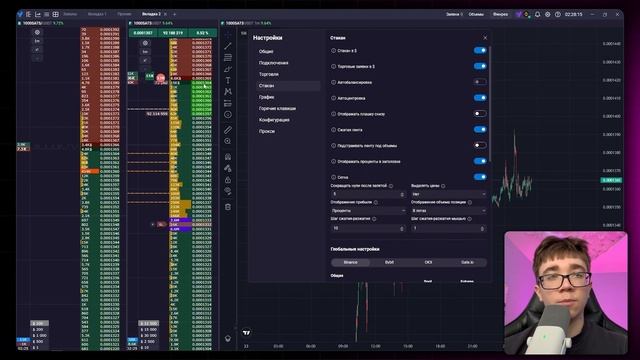Click the info icon next to 'Автоцентровка'
This screenshot has width=640, height=360.
(x=333, y=98)
